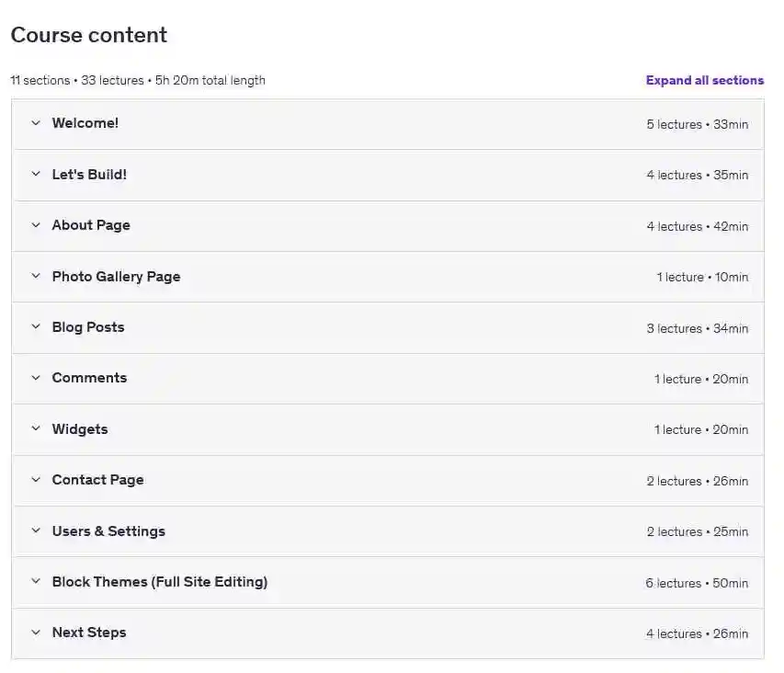Viewport: 784px width, 673px height.
Task: Click the chevron beside Users & Settings
Action: pyautogui.click(x=36, y=530)
